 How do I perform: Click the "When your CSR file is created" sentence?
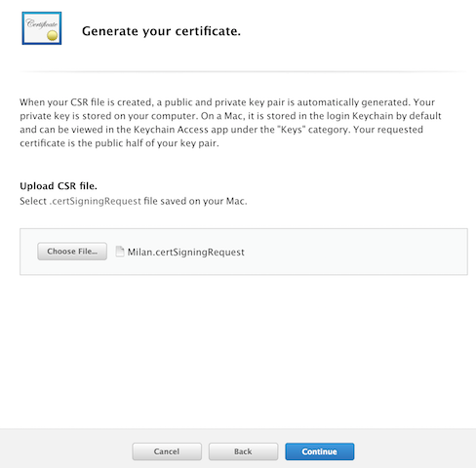(86, 102)
